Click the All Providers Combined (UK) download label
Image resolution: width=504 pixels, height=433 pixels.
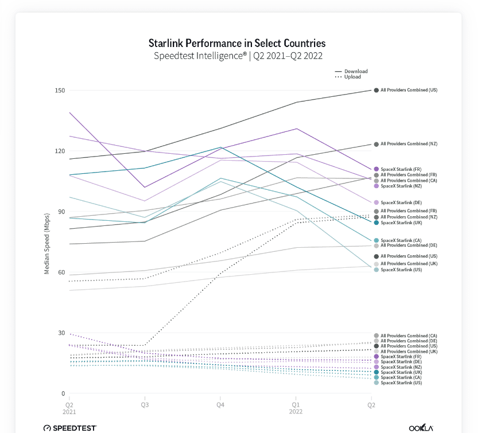coord(409,264)
